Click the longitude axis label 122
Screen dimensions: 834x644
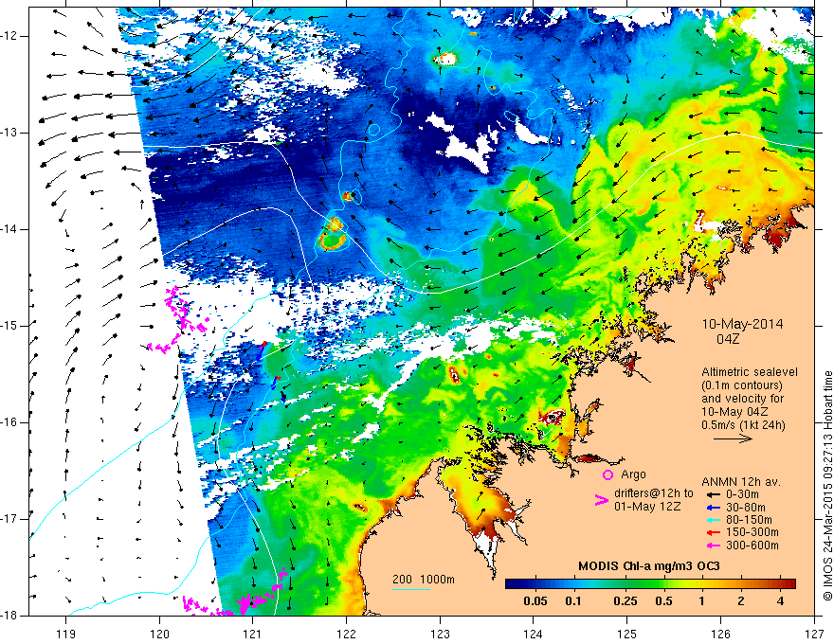pyautogui.click(x=346, y=634)
